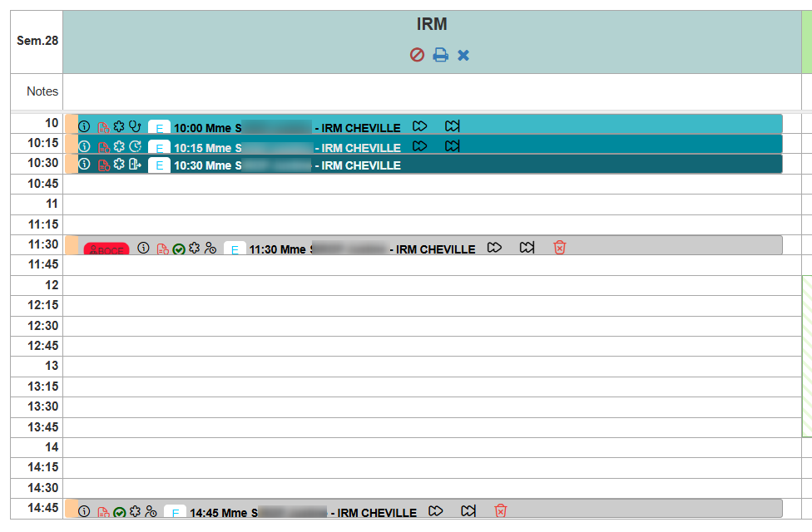Click the clock/waiting icon on 10:15 appointment
This screenshot has height=532, width=812.
point(135,146)
